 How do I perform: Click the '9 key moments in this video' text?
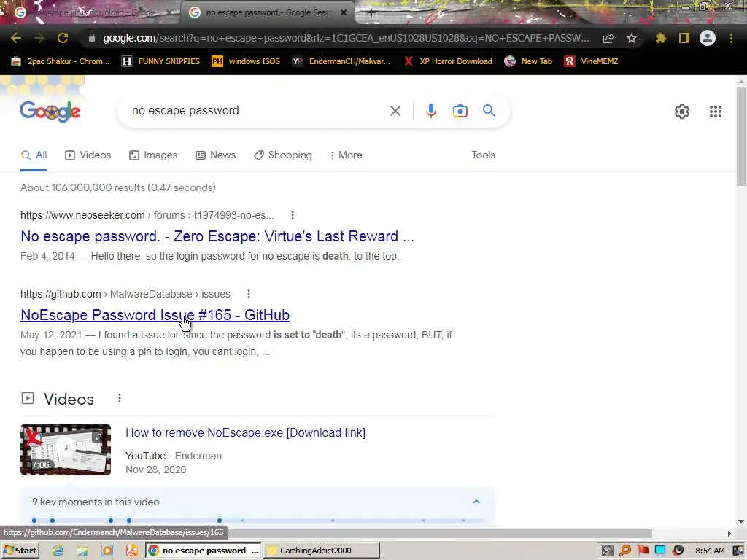click(96, 502)
